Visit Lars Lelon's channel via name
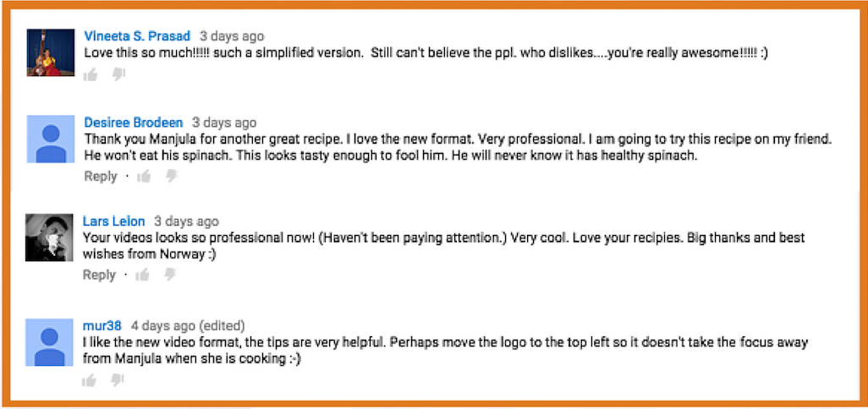Viewport: 868px width, 409px height. coord(114,221)
